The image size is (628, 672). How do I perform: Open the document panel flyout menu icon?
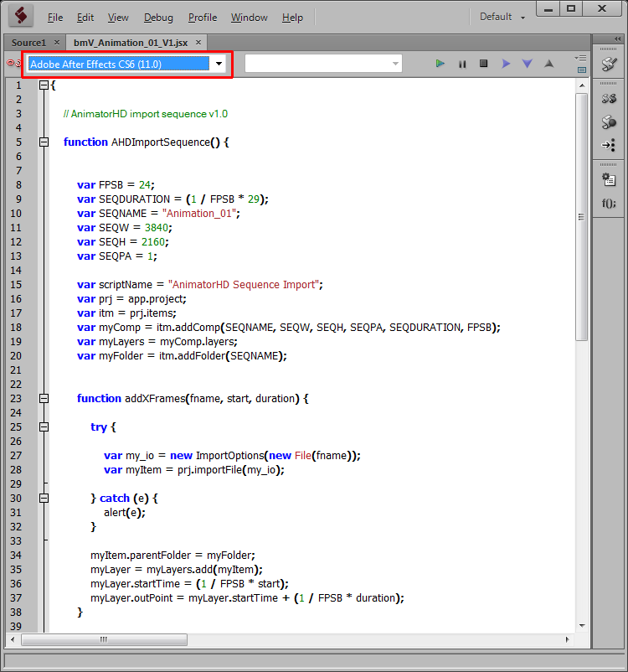pyautogui.click(x=581, y=59)
